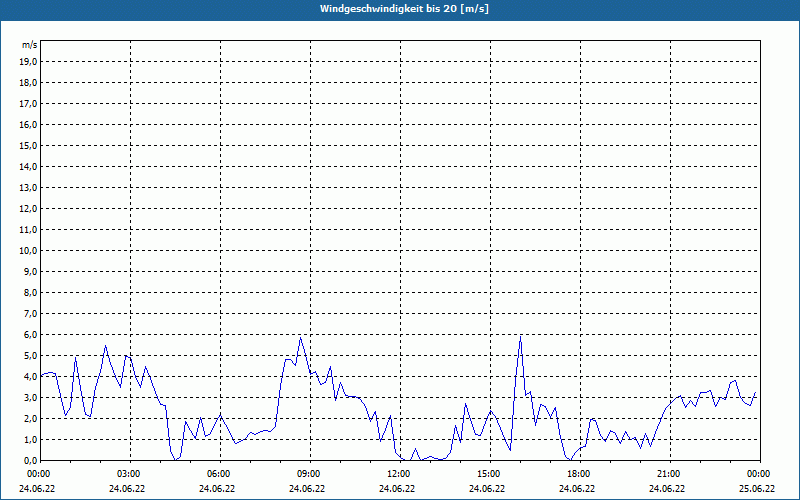Viewport: 800px width, 500px height.
Task: Click the '24.06.22' date below first 00:00
Action: coord(37,489)
